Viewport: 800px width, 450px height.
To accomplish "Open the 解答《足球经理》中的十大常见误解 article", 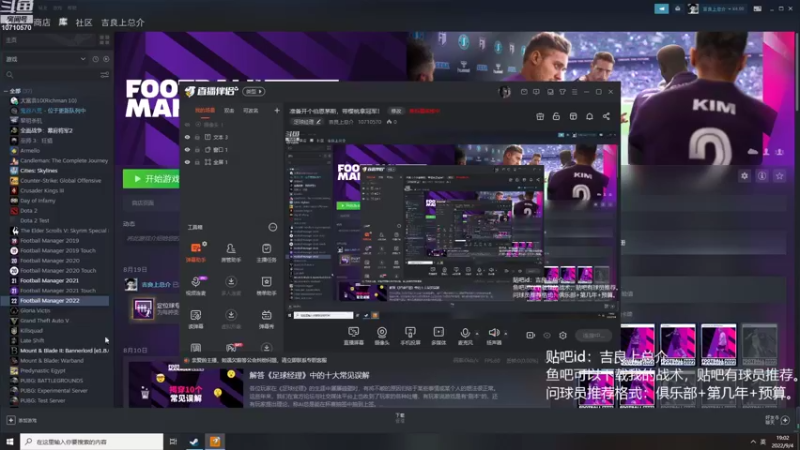I will [x=309, y=375].
